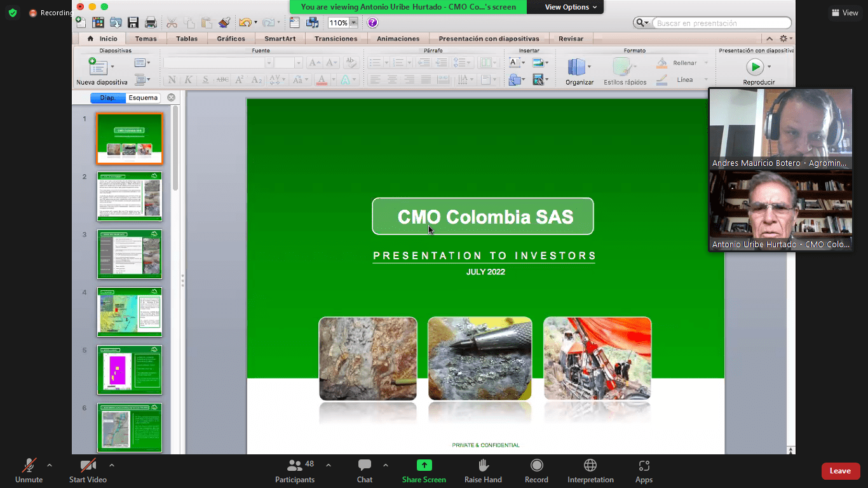Open undo history dropdown arrow
868x488 pixels.
[x=255, y=22]
